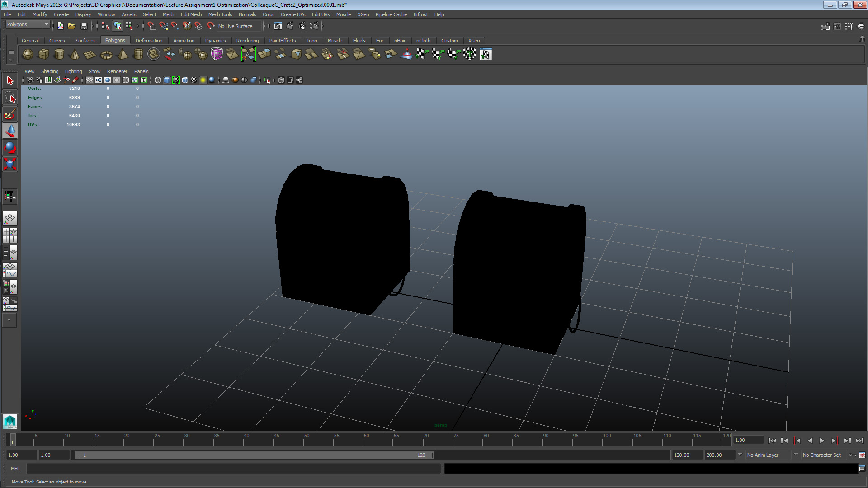Click the Lasso select tool

click(x=10, y=98)
